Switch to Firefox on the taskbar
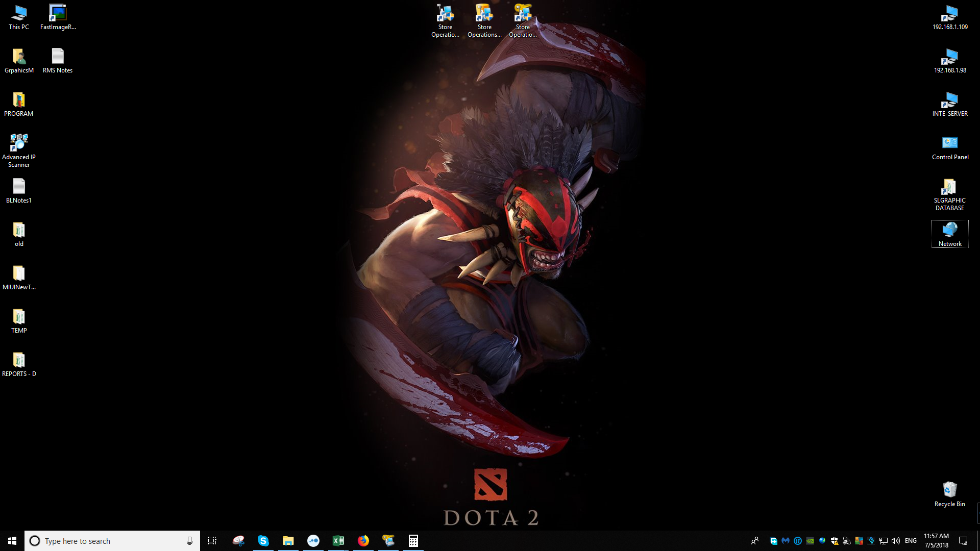 pyautogui.click(x=363, y=541)
